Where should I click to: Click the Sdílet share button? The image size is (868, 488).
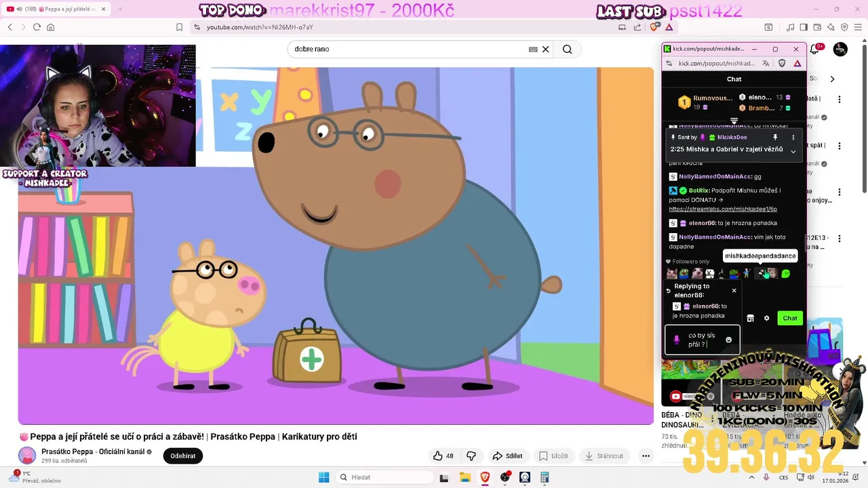pos(507,456)
